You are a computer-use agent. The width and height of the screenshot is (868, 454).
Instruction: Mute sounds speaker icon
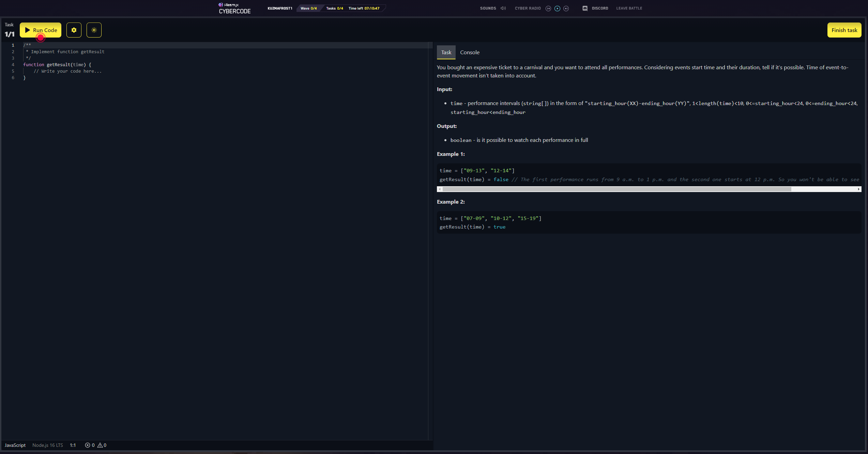point(503,8)
